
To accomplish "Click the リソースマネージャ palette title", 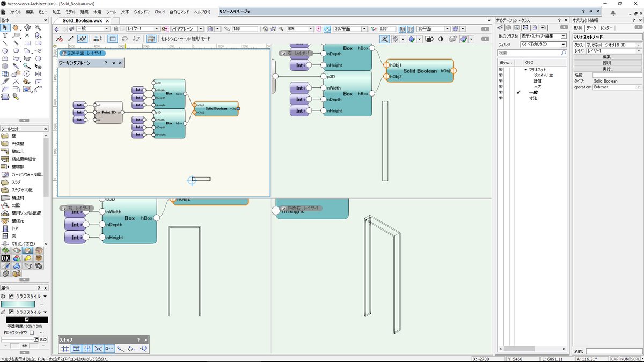I will pyautogui.click(x=235, y=11).
